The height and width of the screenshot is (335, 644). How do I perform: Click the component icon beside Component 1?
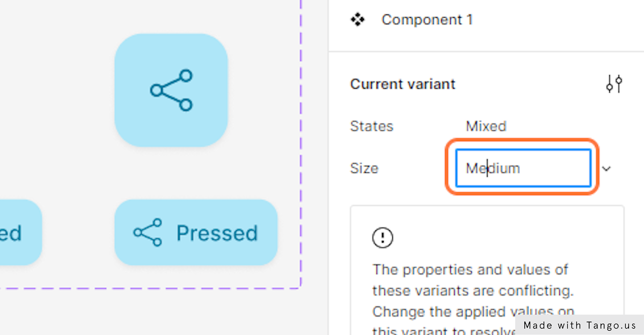(x=357, y=20)
